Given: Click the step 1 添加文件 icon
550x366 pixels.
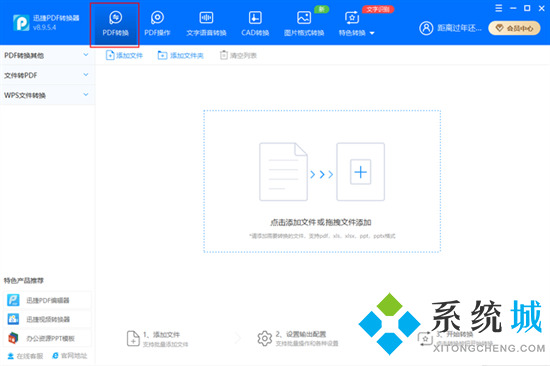Looking at the screenshot, I should (x=133, y=339).
